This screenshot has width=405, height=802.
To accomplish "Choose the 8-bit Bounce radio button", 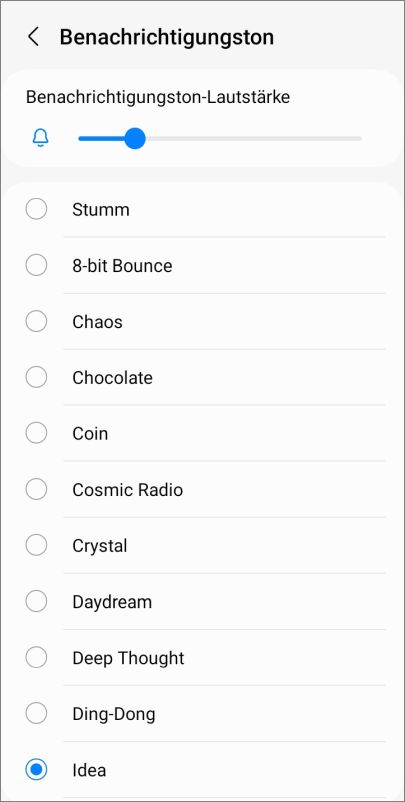I will (36, 265).
